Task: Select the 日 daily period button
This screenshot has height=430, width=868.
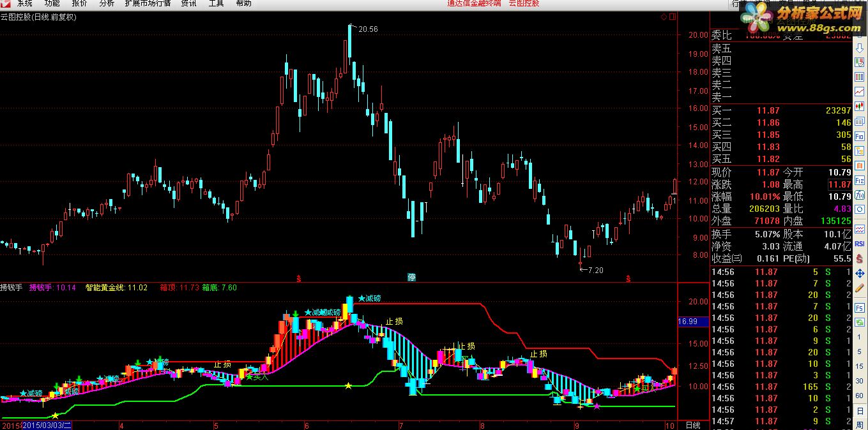Action: (x=860, y=410)
